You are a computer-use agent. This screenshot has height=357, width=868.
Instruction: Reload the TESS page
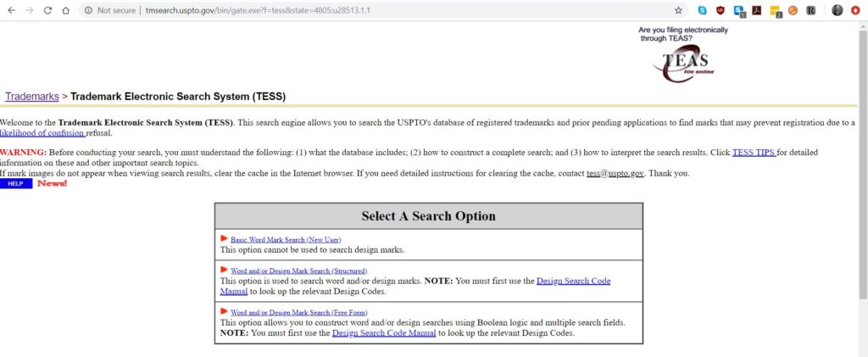click(x=47, y=10)
